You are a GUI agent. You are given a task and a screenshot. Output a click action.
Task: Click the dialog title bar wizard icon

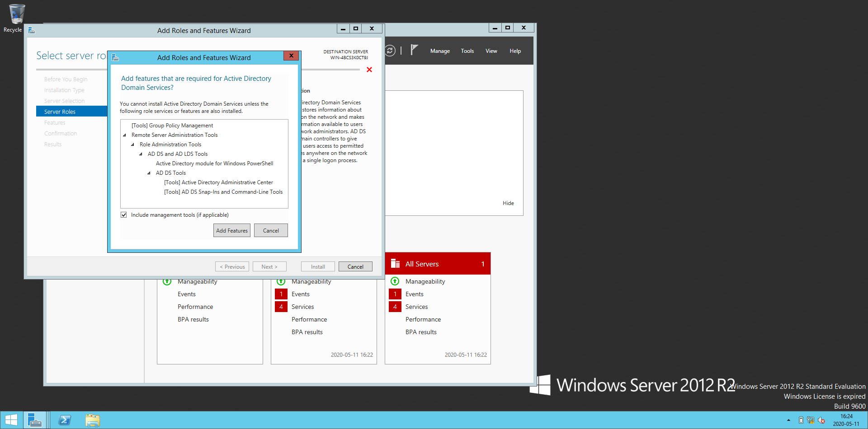pyautogui.click(x=115, y=57)
